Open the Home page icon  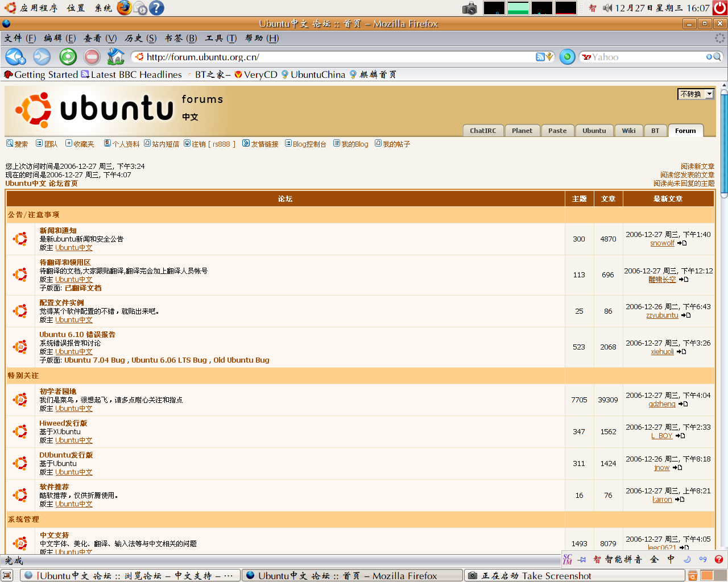pos(116,56)
